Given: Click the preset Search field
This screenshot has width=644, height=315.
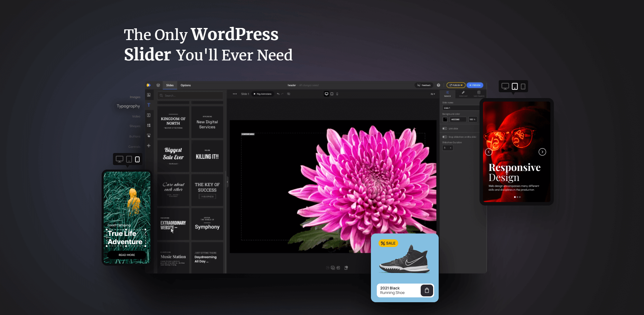Looking at the screenshot, I should [x=190, y=96].
